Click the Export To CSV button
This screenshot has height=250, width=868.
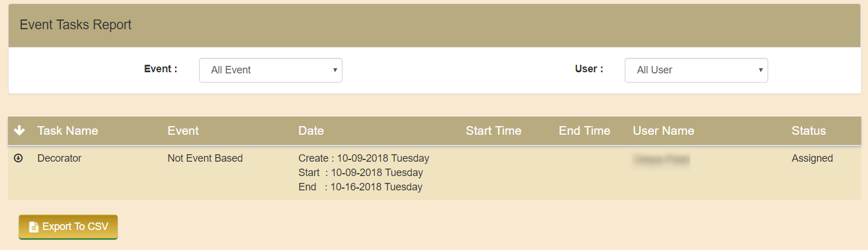pyautogui.click(x=68, y=226)
